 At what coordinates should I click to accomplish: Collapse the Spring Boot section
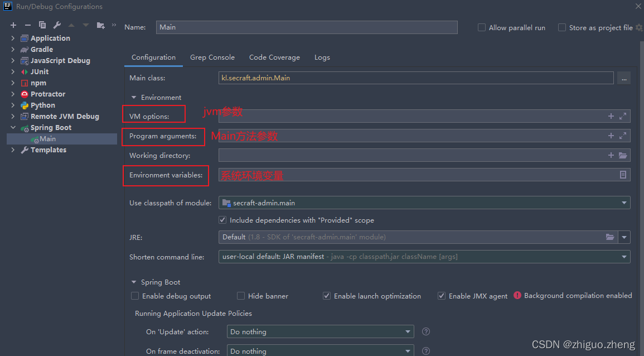pyautogui.click(x=134, y=282)
